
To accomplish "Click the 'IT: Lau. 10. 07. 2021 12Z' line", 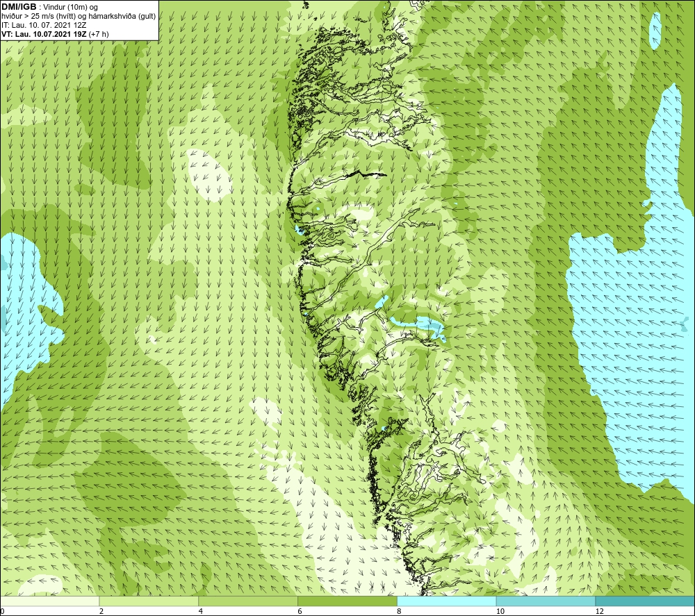I will tap(44, 25).
